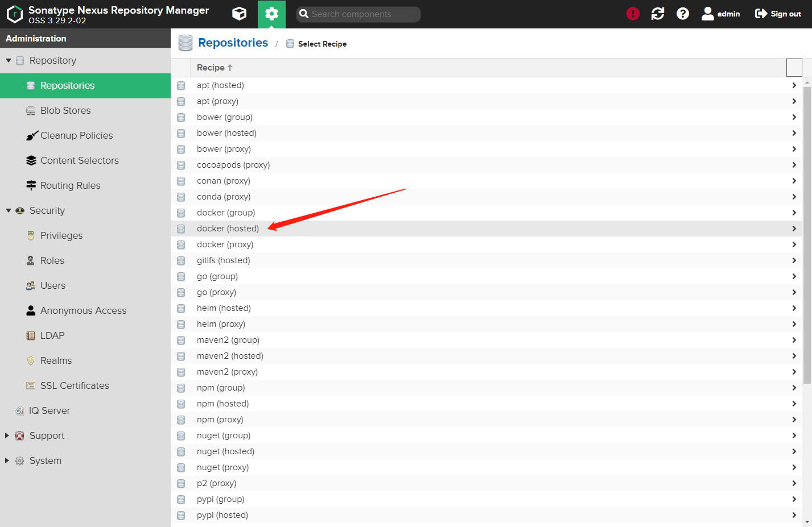Open LDAP settings

click(85, 335)
